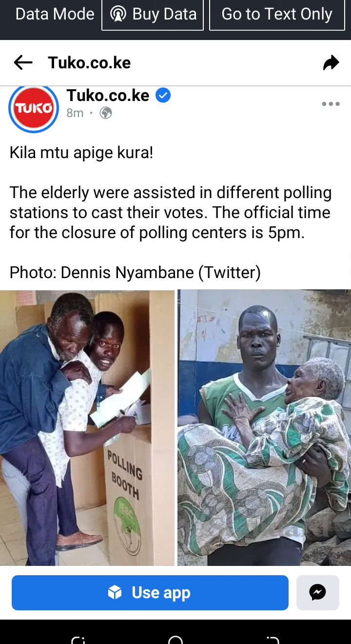Tap the post text about polling stations
Image resolution: width=351 pixels, height=644 pixels.
click(170, 212)
